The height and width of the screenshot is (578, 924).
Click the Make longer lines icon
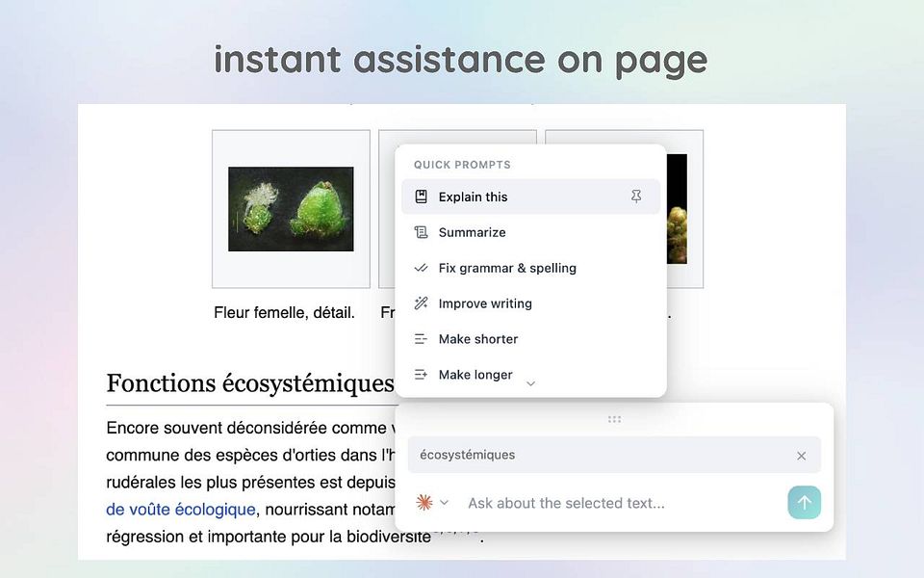[x=421, y=375]
